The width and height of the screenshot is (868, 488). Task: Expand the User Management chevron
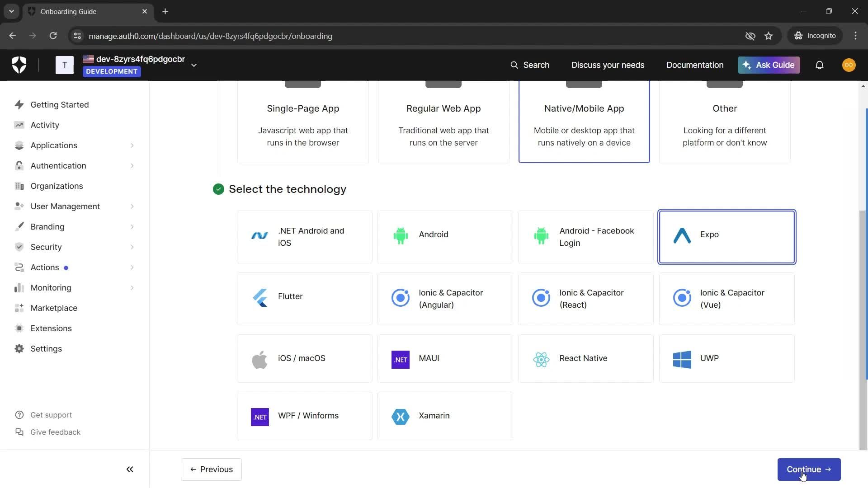[132, 206]
